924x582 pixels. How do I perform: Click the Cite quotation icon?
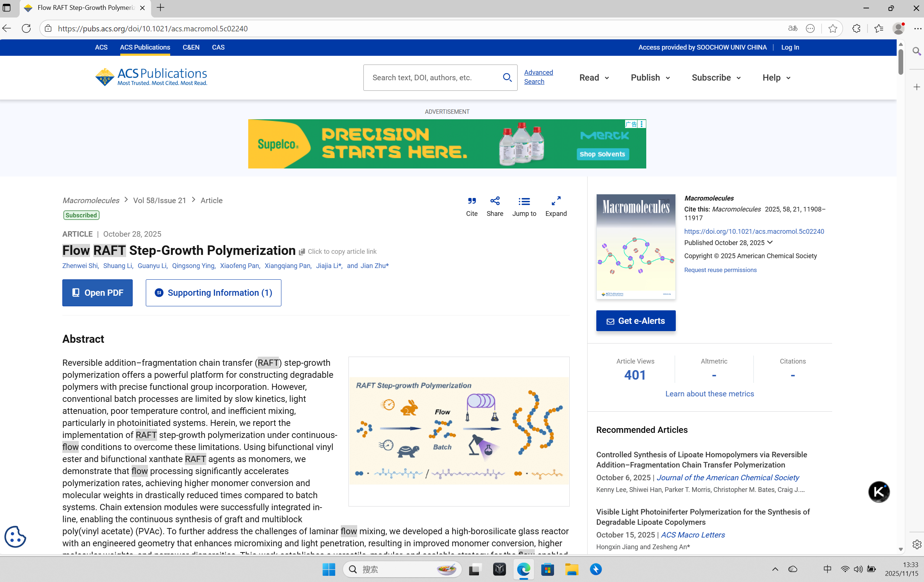click(x=472, y=201)
